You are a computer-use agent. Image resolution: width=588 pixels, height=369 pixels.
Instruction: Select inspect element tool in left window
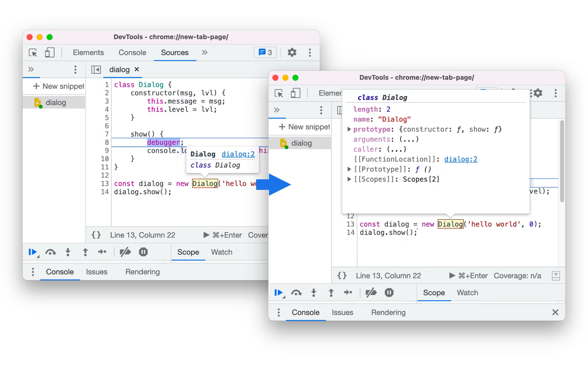click(x=33, y=53)
